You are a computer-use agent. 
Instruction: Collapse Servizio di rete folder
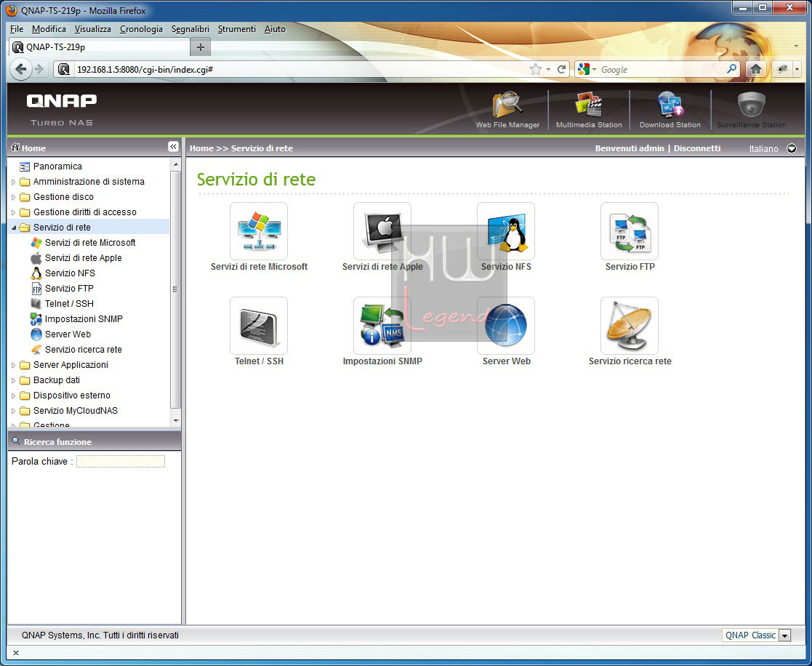click(14, 228)
